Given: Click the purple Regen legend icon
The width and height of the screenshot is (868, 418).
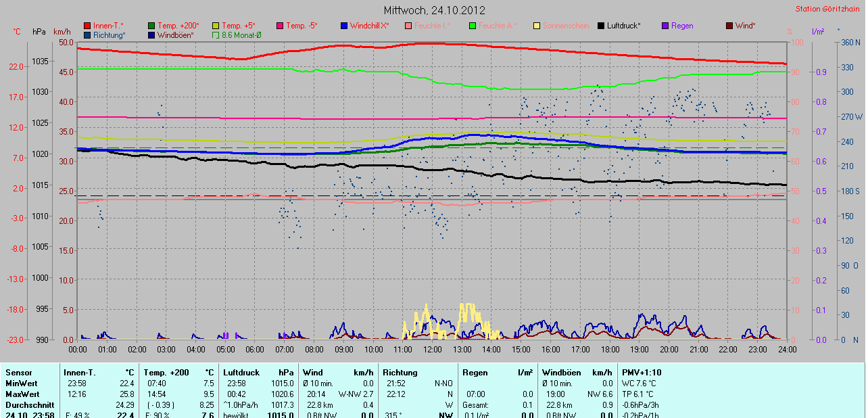Looking at the screenshot, I should (665, 26).
